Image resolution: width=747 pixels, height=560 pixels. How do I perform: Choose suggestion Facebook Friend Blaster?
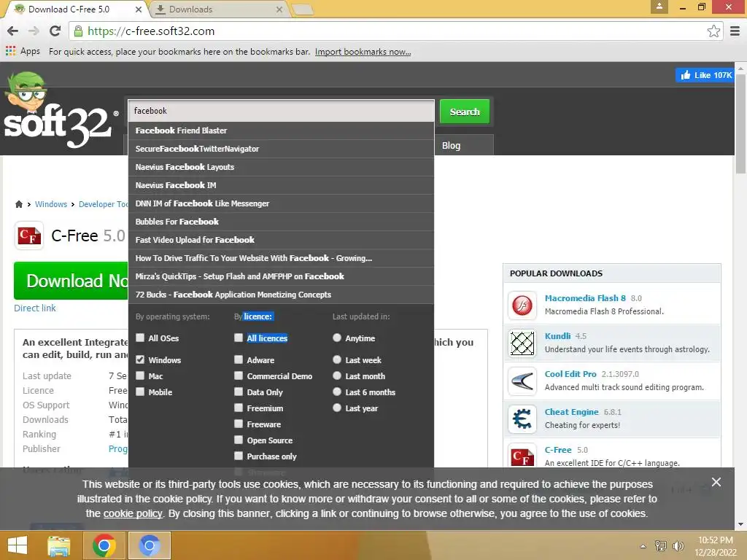tap(281, 131)
